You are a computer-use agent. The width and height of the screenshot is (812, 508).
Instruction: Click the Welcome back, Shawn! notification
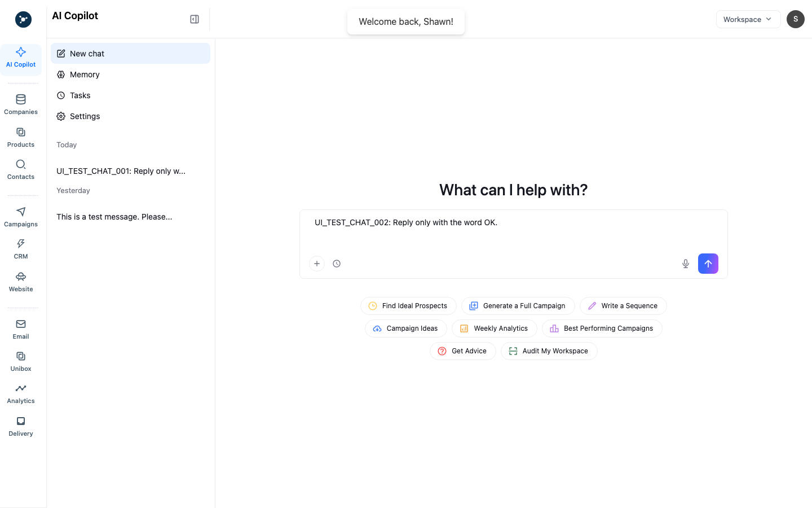point(406,21)
